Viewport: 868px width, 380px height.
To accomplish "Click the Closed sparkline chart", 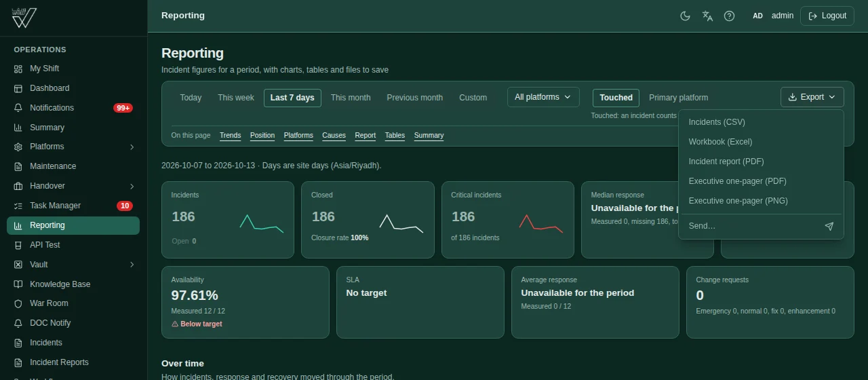I will point(401,224).
